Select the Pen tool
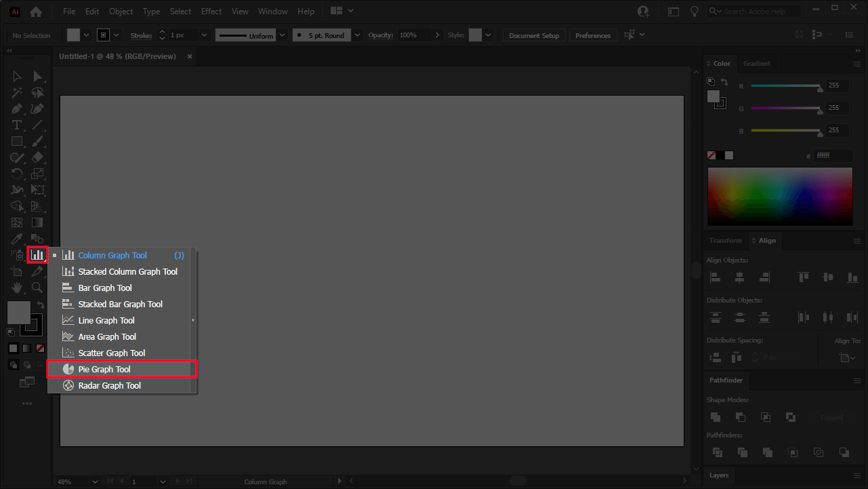868x489 pixels. [x=17, y=109]
